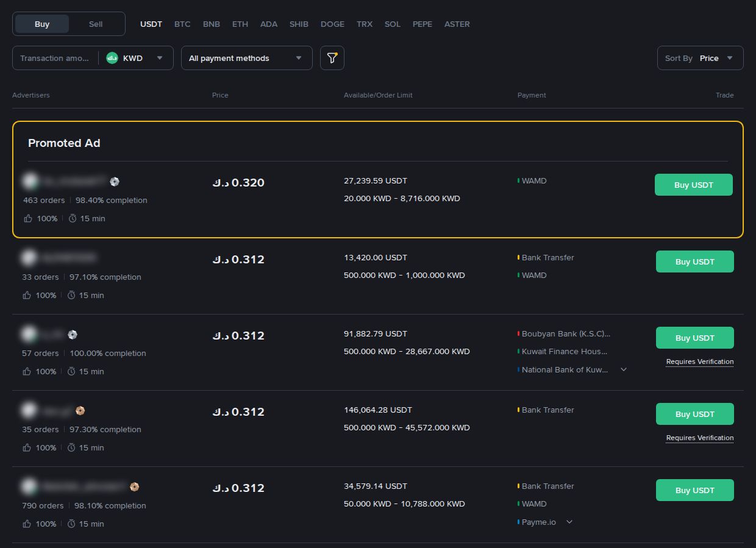
Task: Click Boubyan Bank (K.S.C) payment method
Action: [x=566, y=333]
